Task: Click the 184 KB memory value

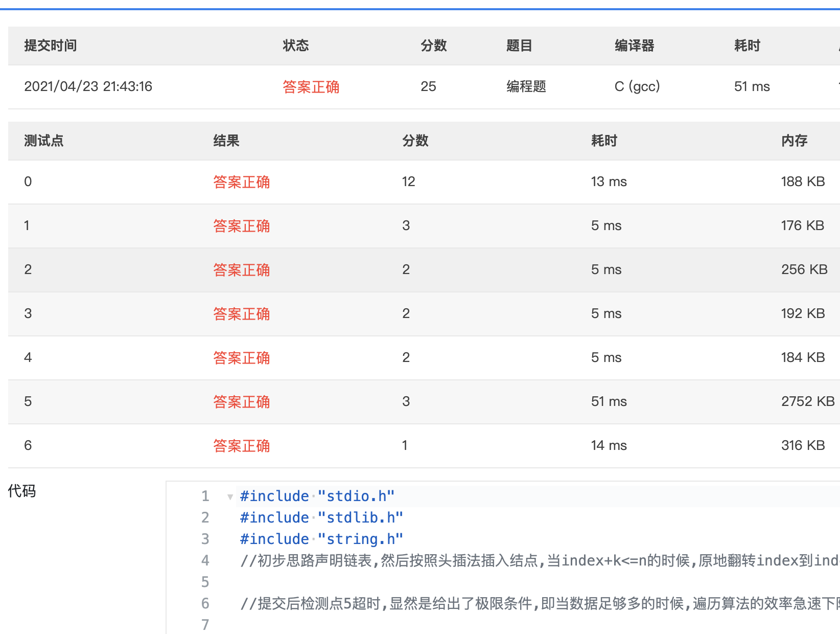Action: point(803,357)
